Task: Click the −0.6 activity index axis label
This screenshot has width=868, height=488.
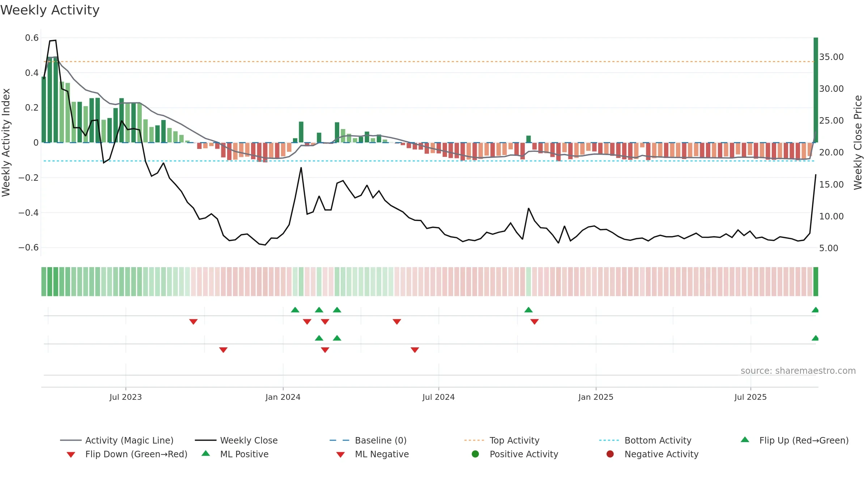Action: 29,247
